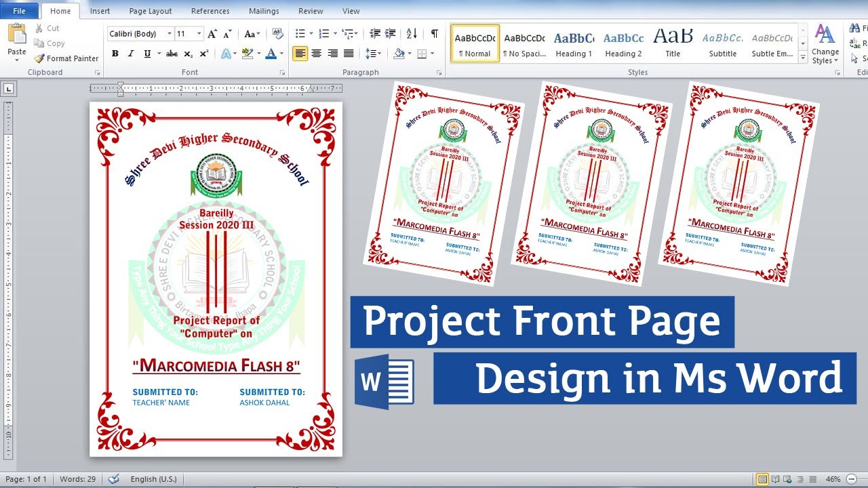Apply strikethrough formatting
The width and height of the screenshot is (868, 488).
(x=172, y=54)
